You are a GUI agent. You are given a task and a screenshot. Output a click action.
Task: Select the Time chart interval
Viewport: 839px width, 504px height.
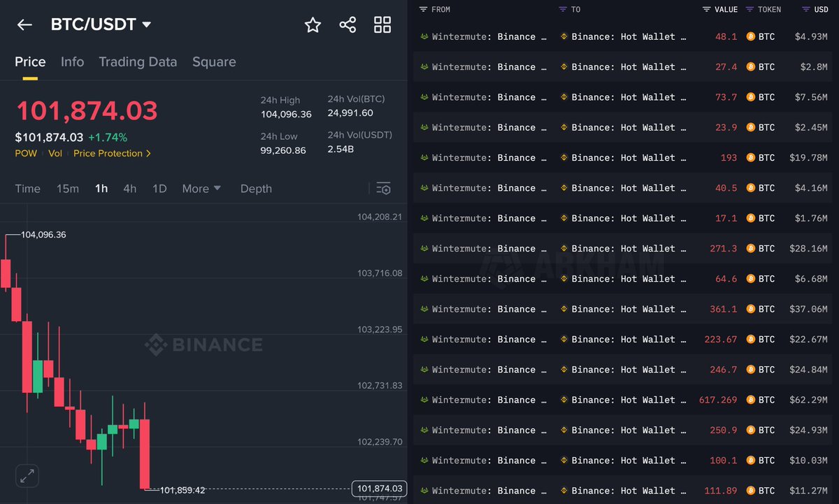tap(28, 189)
